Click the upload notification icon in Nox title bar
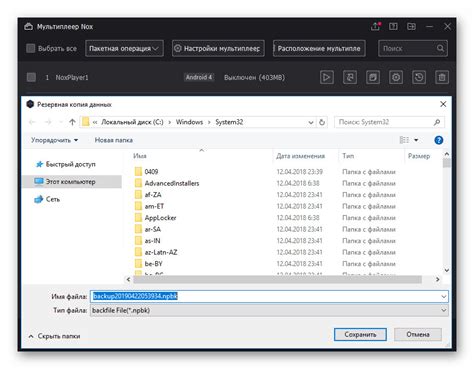 376,26
